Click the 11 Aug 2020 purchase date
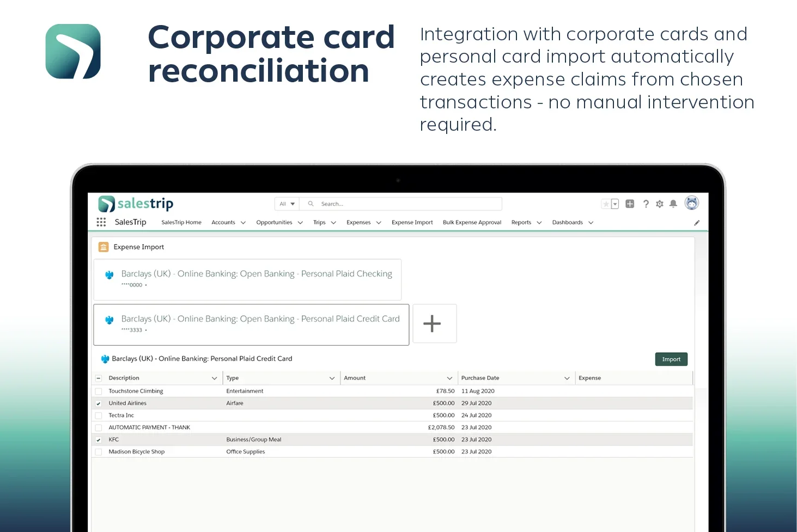 point(478,392)
